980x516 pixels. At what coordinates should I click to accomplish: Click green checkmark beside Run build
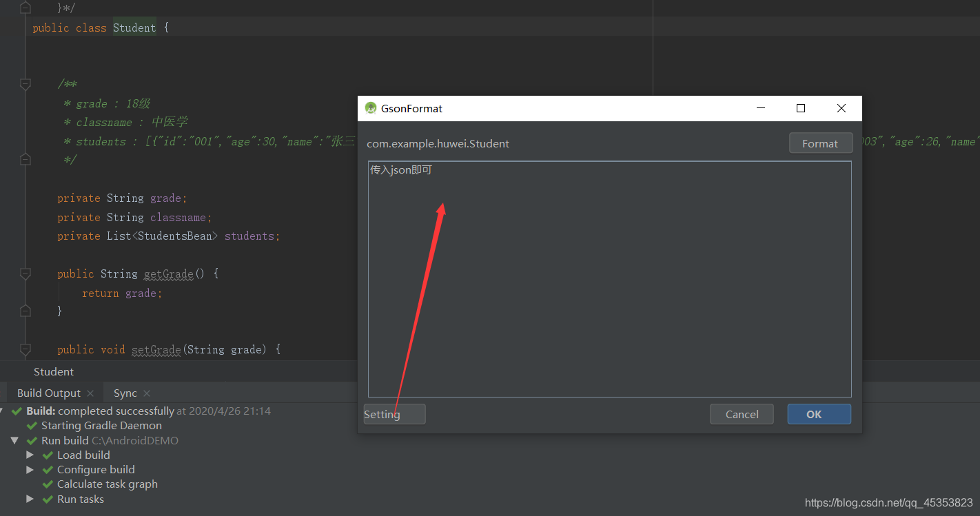(x=32, y=440)
